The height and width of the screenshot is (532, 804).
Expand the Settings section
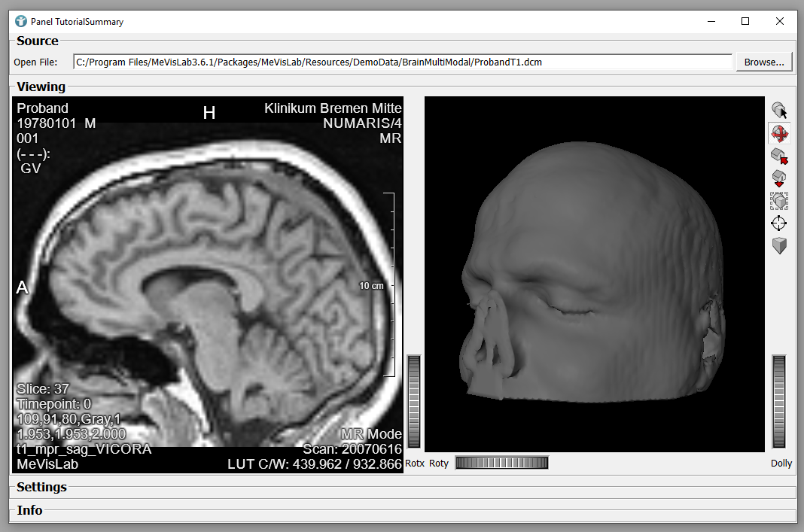coord(42,487)
